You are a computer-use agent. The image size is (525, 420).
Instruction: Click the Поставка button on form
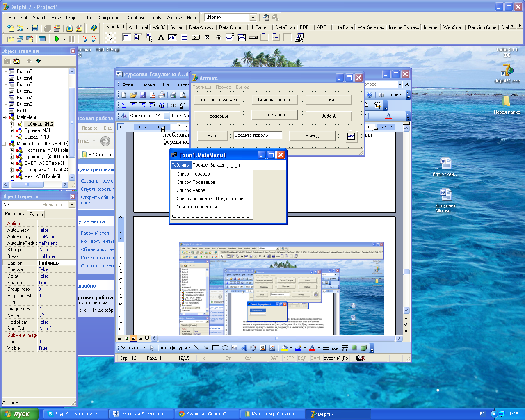[274, 115]
